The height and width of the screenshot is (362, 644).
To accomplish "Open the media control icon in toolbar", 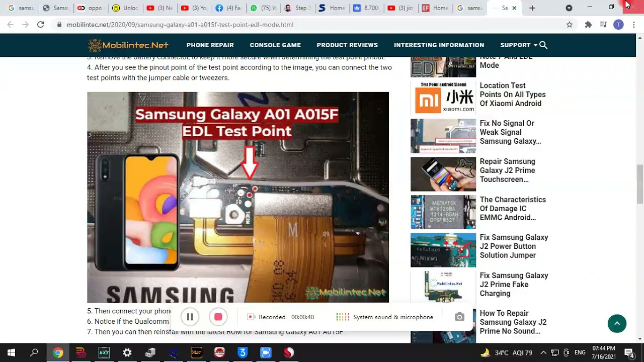I will coord(603,25).
